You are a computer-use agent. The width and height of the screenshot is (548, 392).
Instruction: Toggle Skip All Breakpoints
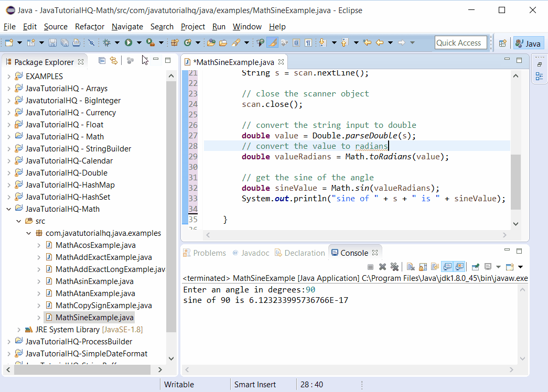(91, 42)
